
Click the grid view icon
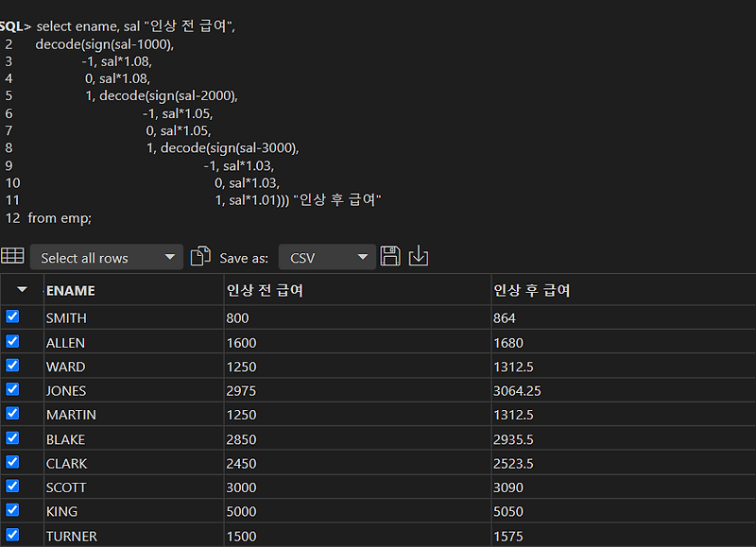pyautogui.click(x=13, y=255)
